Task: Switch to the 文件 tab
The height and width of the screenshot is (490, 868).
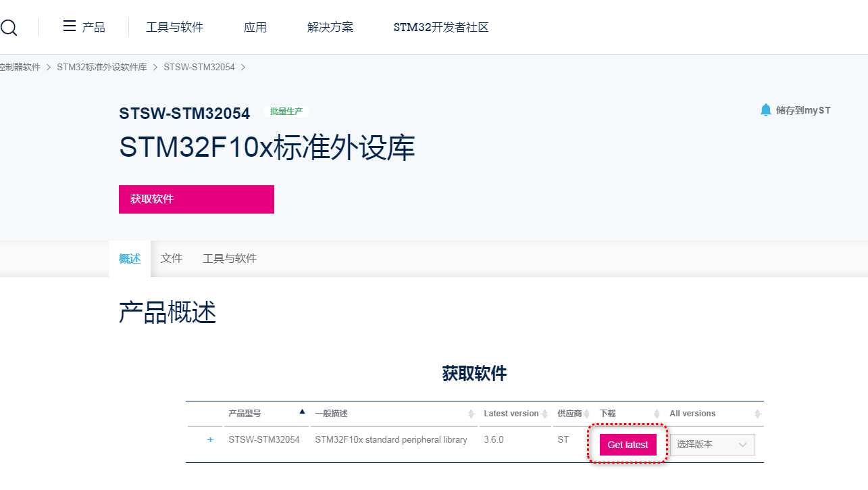Action: [x=172, y=258]
